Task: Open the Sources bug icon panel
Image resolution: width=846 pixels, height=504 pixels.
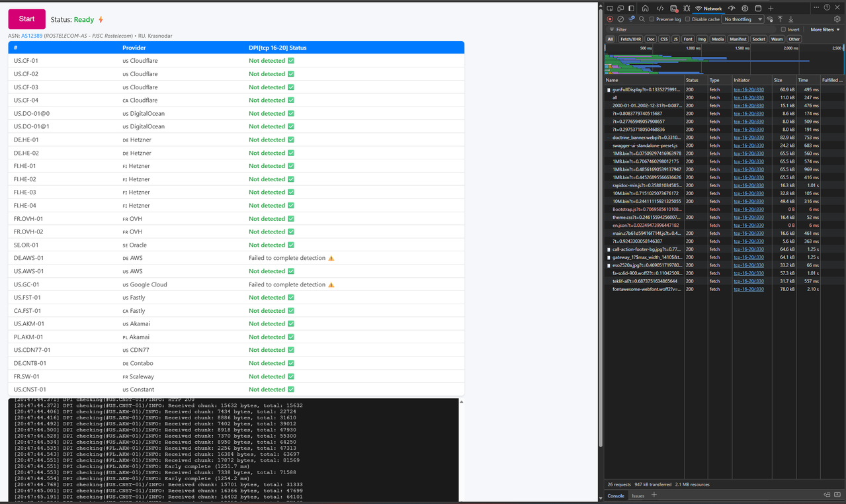Action: (x=687, y=9)
